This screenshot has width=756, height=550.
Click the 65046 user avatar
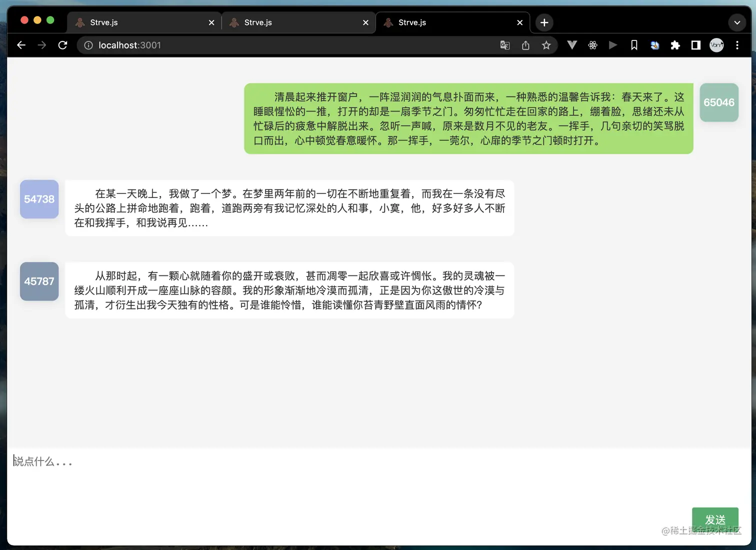719,102
